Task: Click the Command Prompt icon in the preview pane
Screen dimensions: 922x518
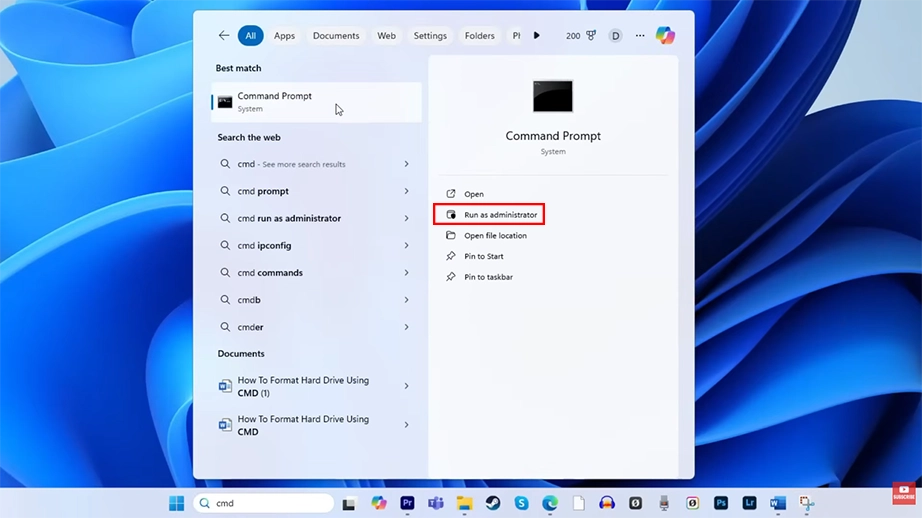Action: pos(553,96)
